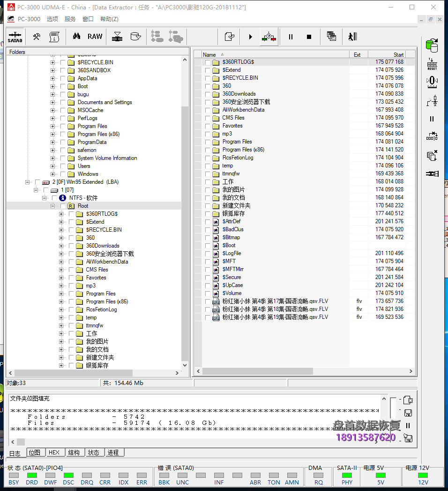Image resolution: width=448 pixels, height=491 pixels.
Task: Open the 窗口 menu
Action: pyautogui.click(x=88, y=19)
